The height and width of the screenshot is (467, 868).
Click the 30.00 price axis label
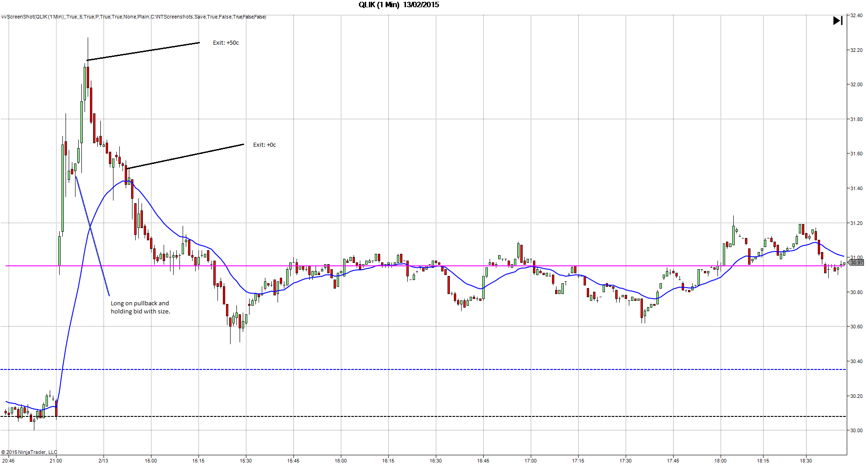click(x=856, y=430)
